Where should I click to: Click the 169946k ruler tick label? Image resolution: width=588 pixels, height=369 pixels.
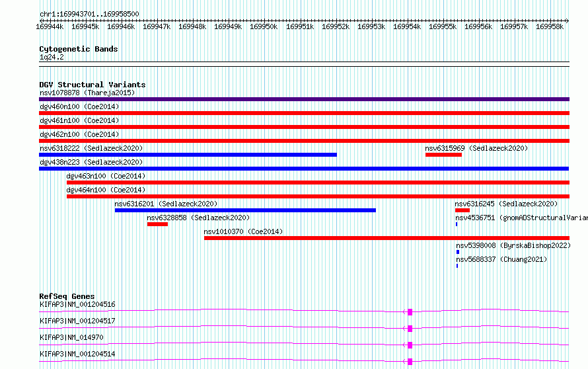click(121, 26)
